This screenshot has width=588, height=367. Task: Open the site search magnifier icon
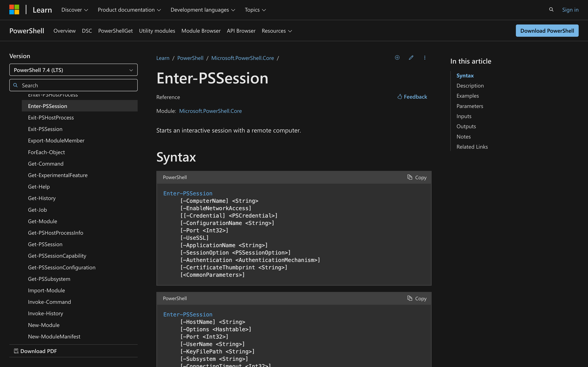click(551, 9)
